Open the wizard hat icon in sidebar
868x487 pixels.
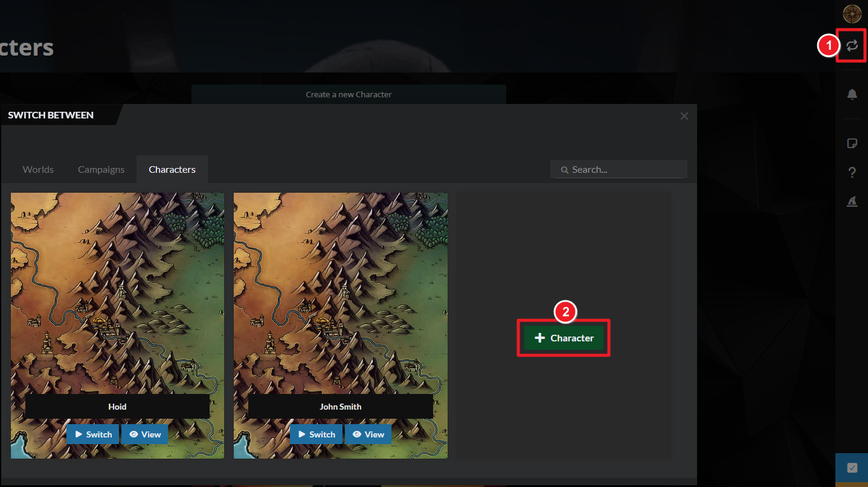coord(852,202)
